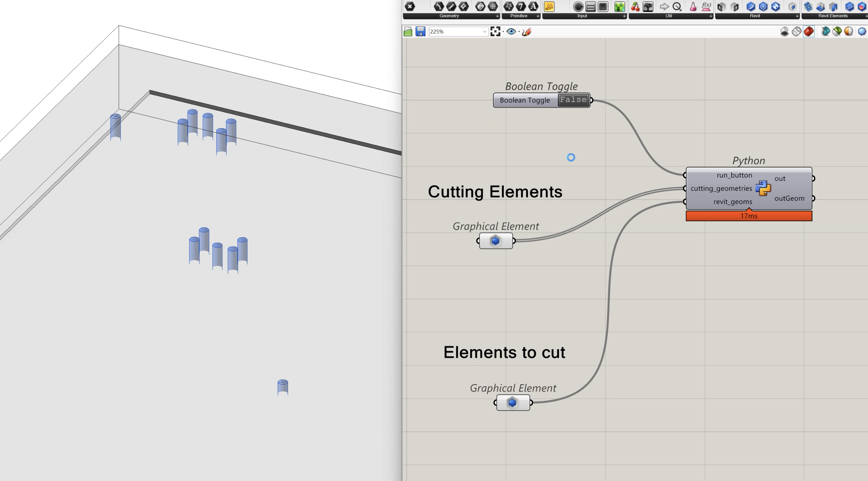Select the pink flask util icon
Screen dimensions: 868x481
click(693, 6)
